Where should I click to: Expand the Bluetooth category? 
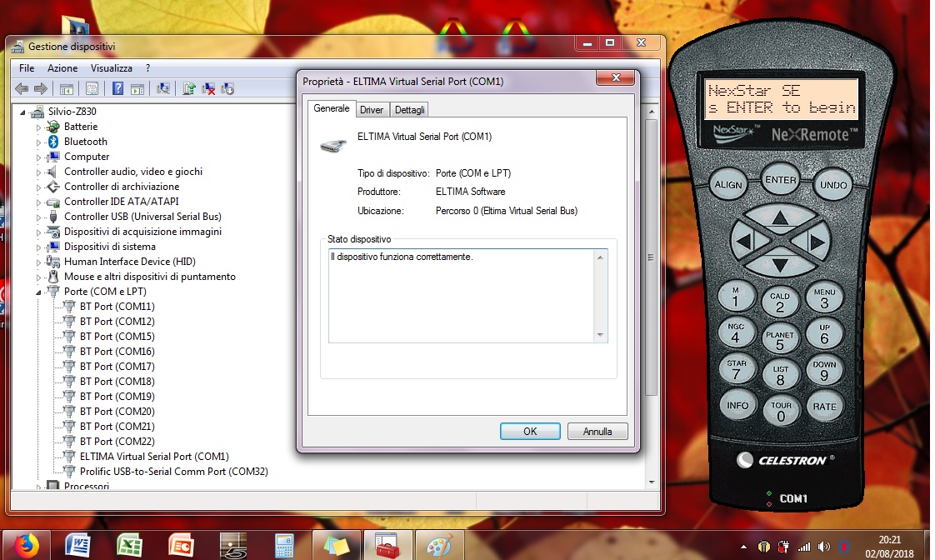tap(39, 142)
